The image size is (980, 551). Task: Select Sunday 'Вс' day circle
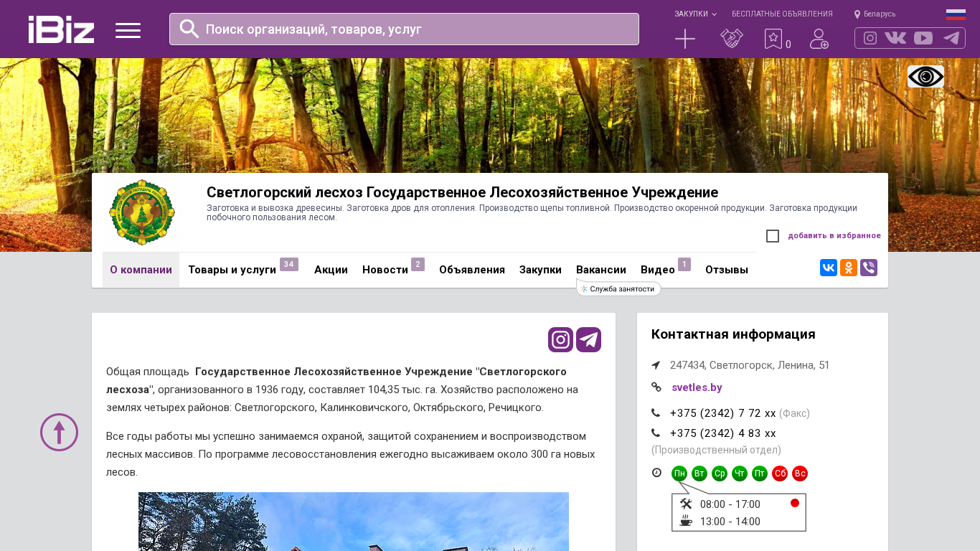[x=800, y=474]
